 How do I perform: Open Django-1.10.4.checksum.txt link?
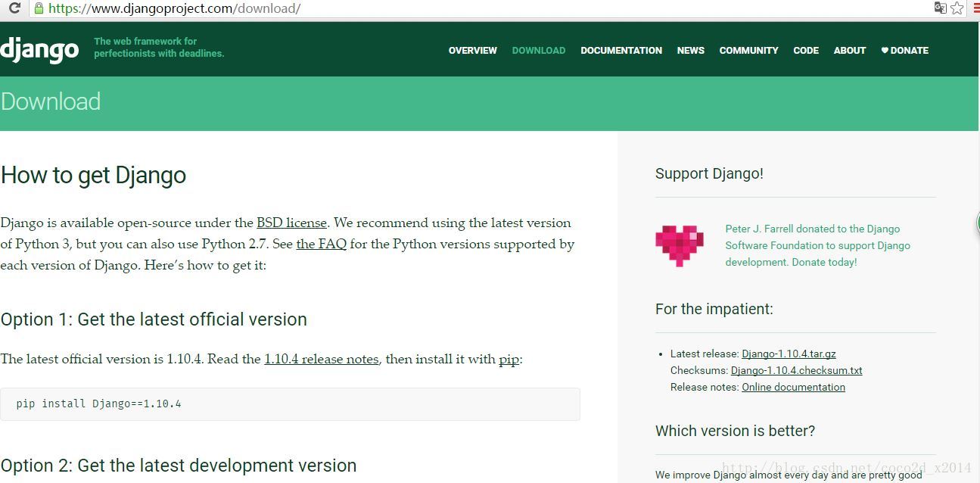[796, 370]
